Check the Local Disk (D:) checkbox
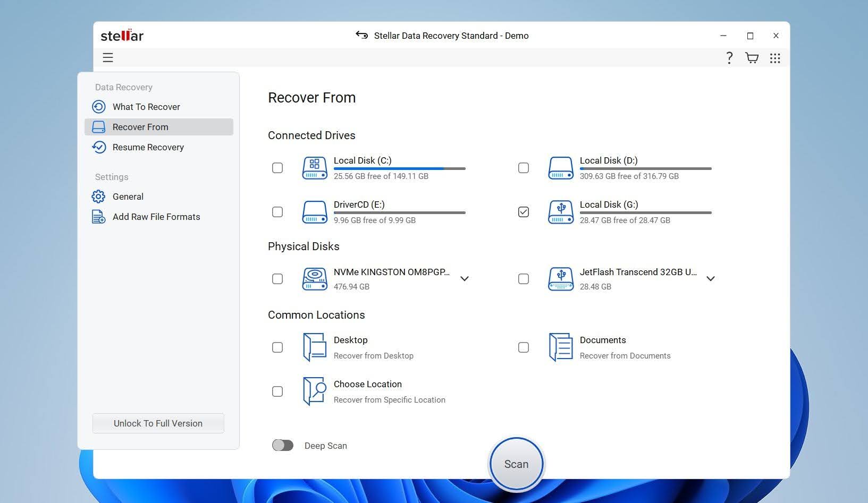 tap(524, 168)
